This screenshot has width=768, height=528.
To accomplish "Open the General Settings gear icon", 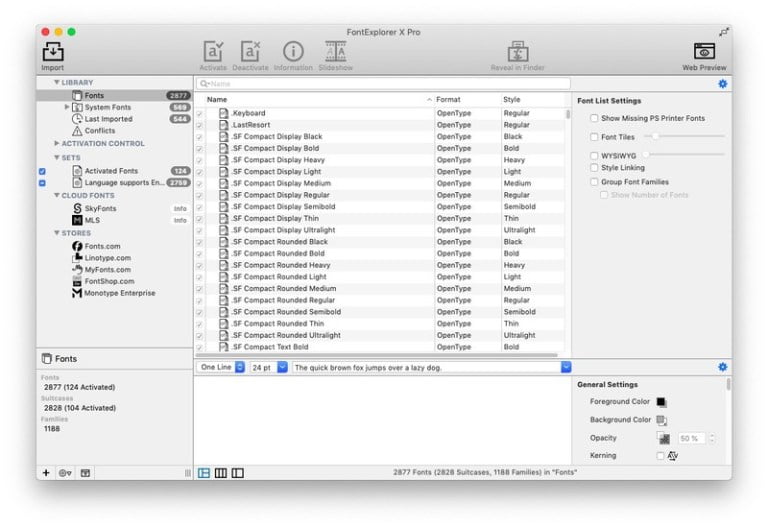I will (722, 367).
